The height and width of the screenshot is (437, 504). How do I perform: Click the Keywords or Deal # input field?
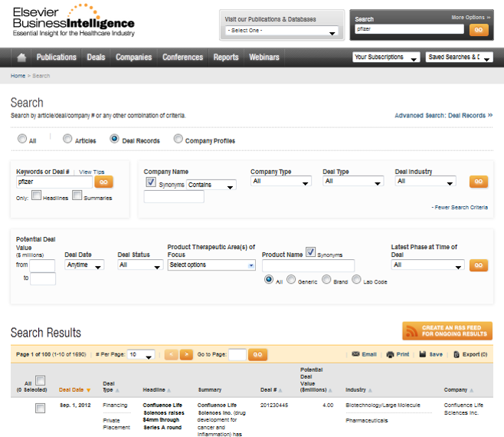click(54, 182)
